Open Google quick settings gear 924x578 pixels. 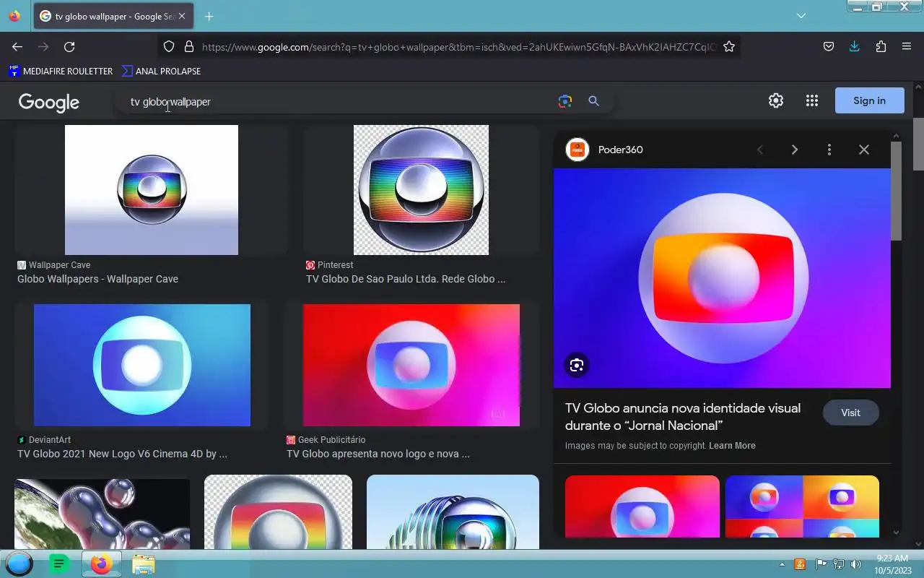776,101
